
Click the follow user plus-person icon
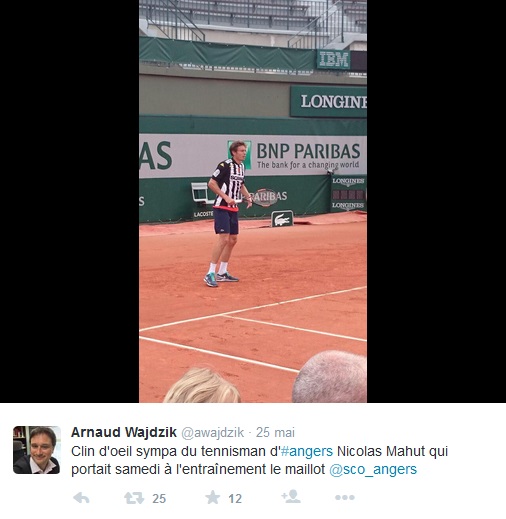[x=291, y=496]
